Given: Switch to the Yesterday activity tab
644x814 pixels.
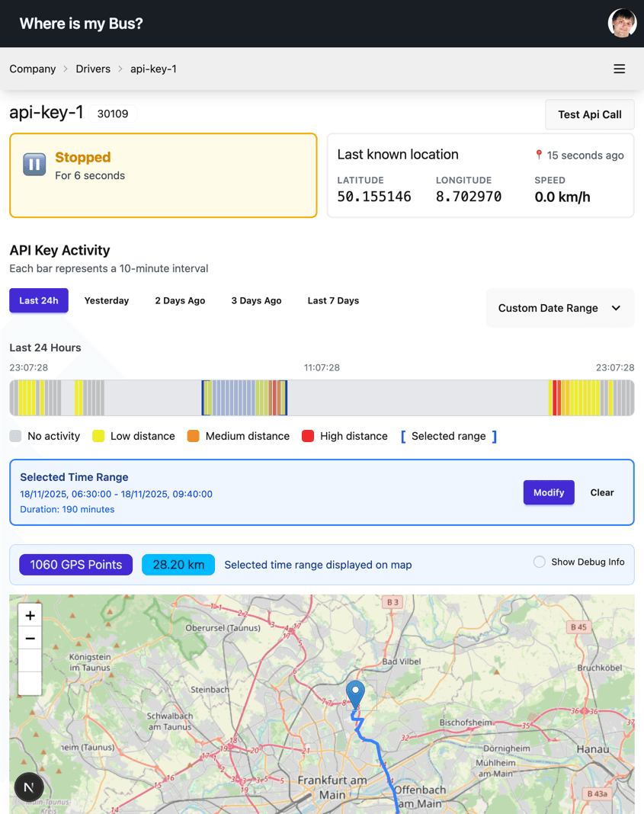Looking at the screenshot, I should click(x=106, y=300).
